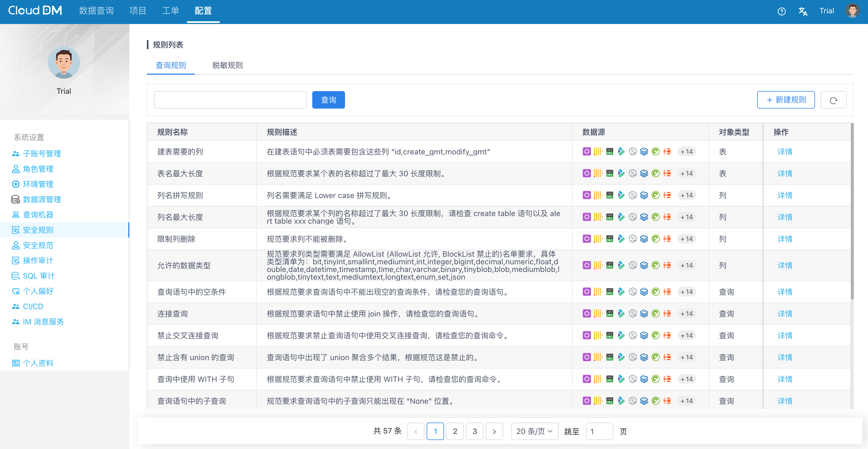The height and width of the screenshot is (449, 868).
Task: Click the 查询 search button
Action: coord(329,100)
